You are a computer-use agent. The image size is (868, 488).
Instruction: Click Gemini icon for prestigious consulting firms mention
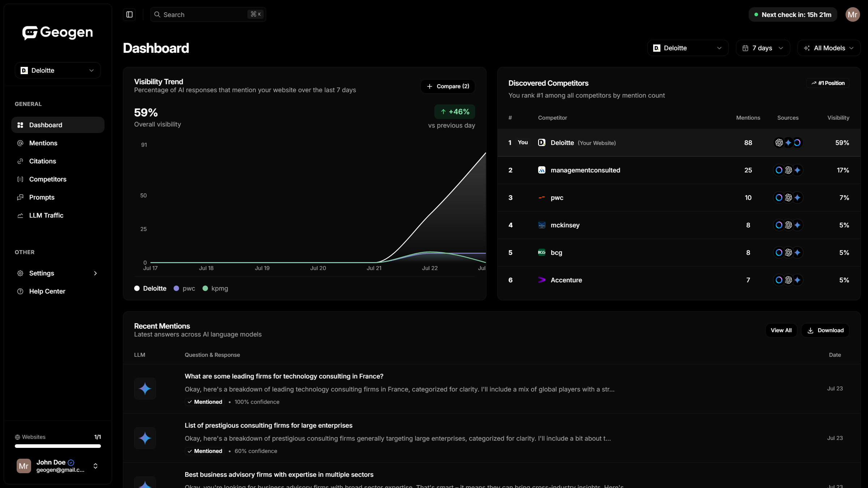[145, 438]
